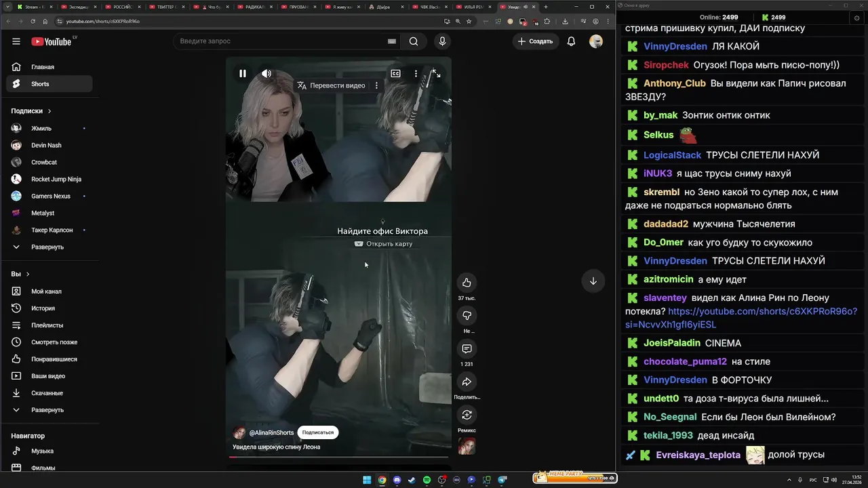Expand the Подписки section chevron
This screenshot has width=868, height=488.
(x=49, y=111)
